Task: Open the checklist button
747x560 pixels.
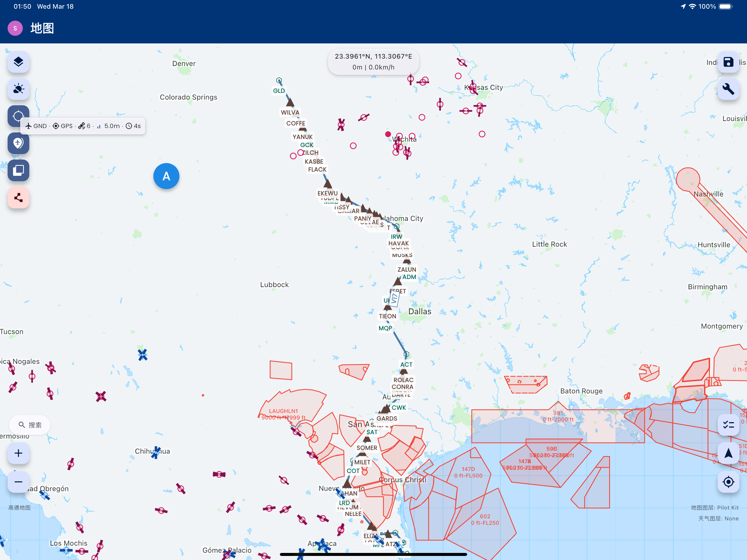Action: [x=728, y=425]
